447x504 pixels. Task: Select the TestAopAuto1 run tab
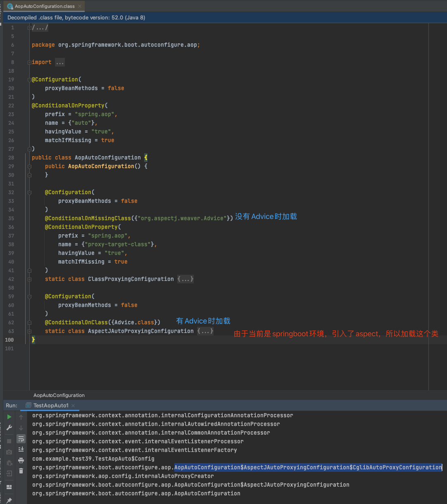pyautogui.click(x=49, y=406)
